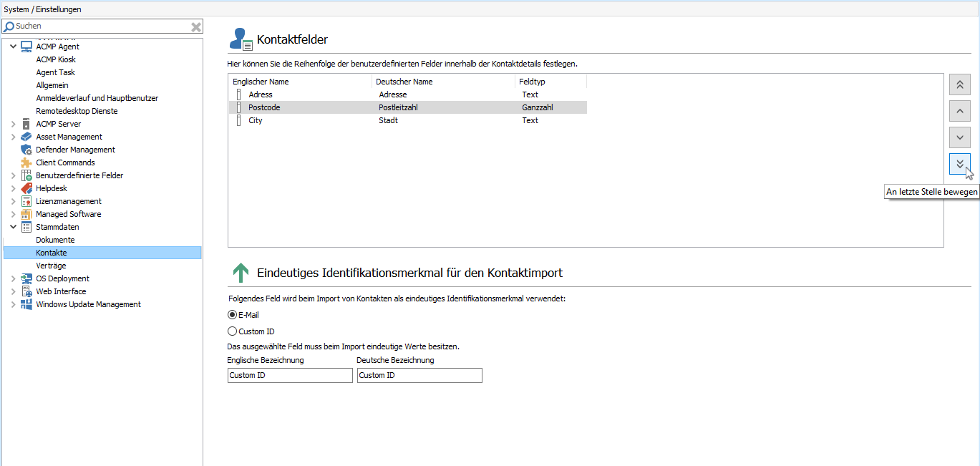Click the Deutsche Bezeichnung input field

tap(419, 375)
